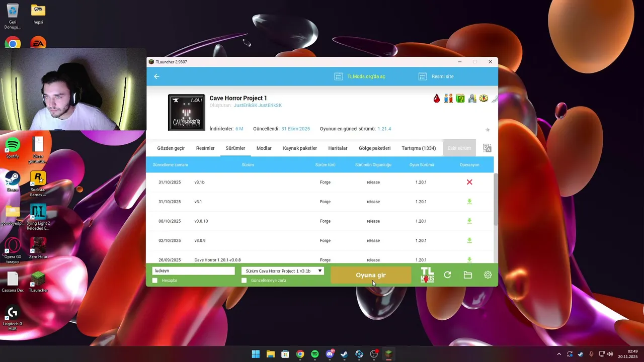Remove installed version v3.1b with red X
Viewport: 644px width, 362px height.
point(469,182)
